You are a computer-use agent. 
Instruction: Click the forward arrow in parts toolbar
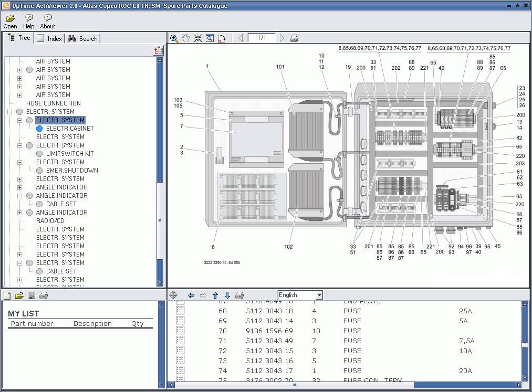click(203, 295)
